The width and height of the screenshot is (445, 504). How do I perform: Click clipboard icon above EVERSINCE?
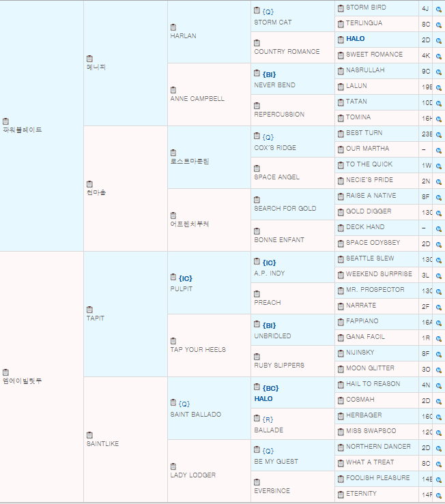(x=257, y=482)
